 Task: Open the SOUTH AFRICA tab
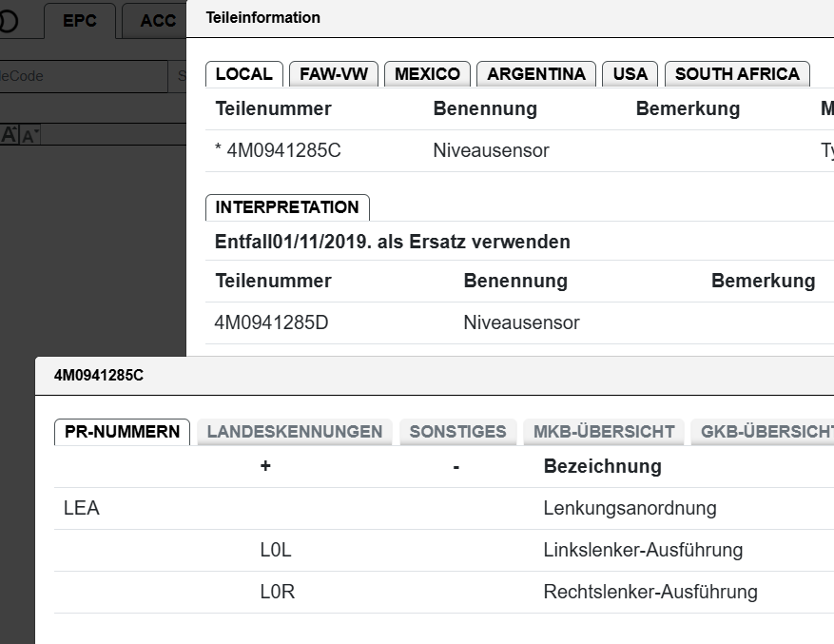pyautogui.click(x=737, y=74)
